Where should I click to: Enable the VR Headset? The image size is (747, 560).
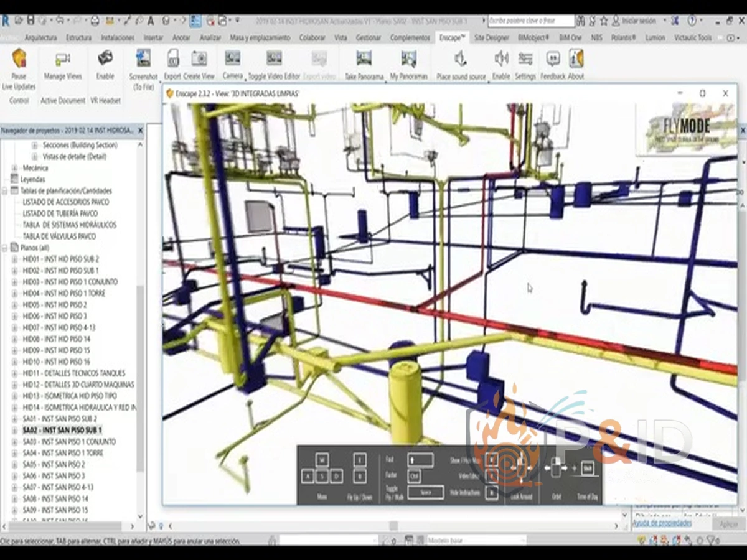pyautogui.click(x=105, y=59)
